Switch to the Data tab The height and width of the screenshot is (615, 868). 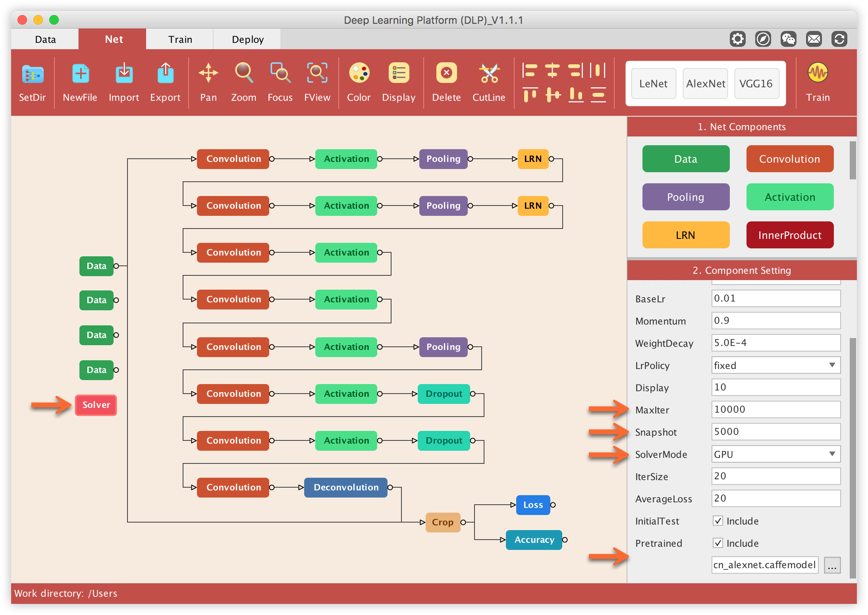[45, 39]
